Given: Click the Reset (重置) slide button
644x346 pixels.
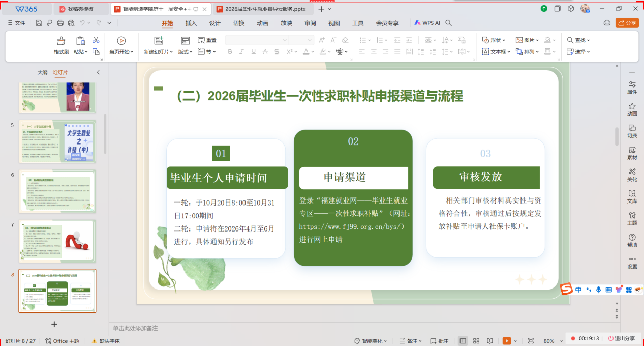Looking at the screenshot, I should (x=207, y=40).
